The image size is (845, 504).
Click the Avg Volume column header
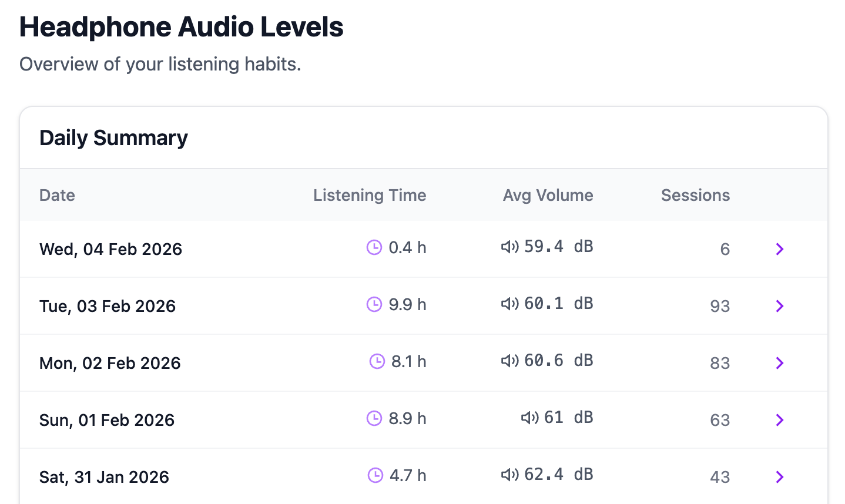coord(548,196)
